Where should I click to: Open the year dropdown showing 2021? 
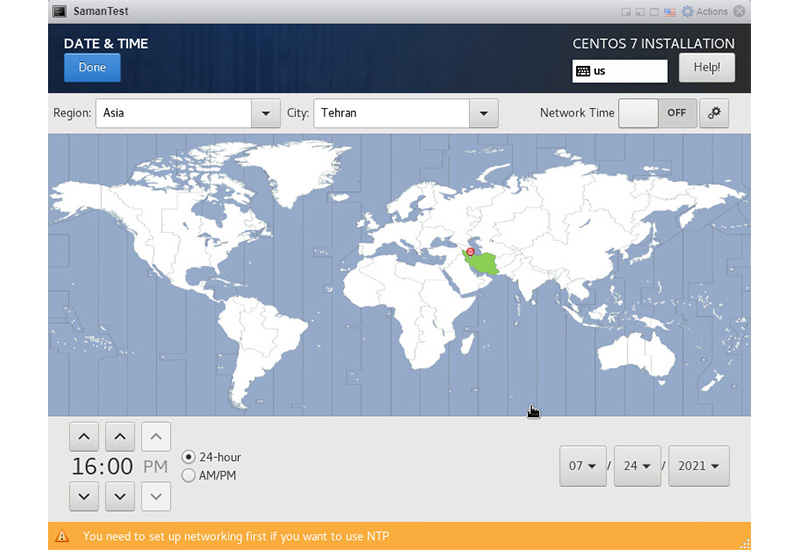[x=698, y=466]
